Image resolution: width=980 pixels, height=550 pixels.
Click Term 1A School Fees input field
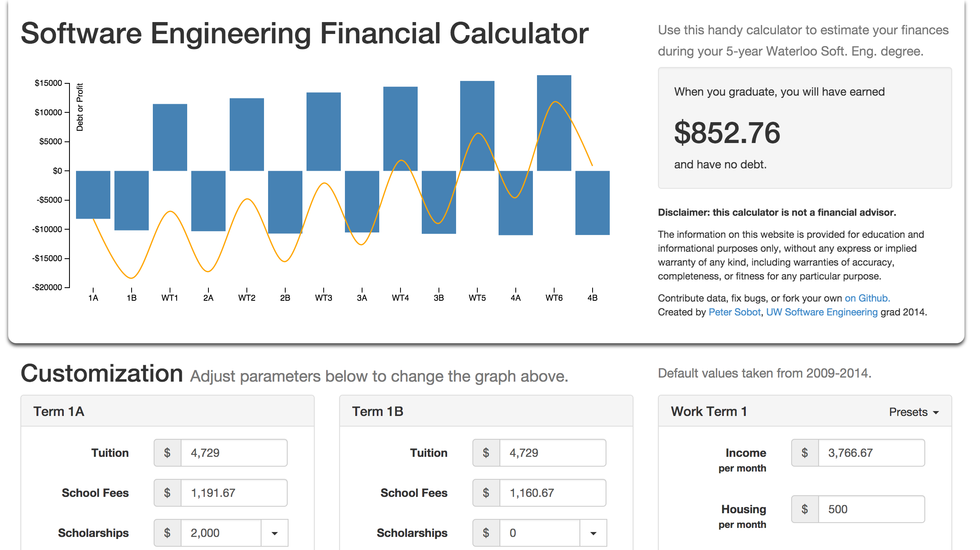234,493
